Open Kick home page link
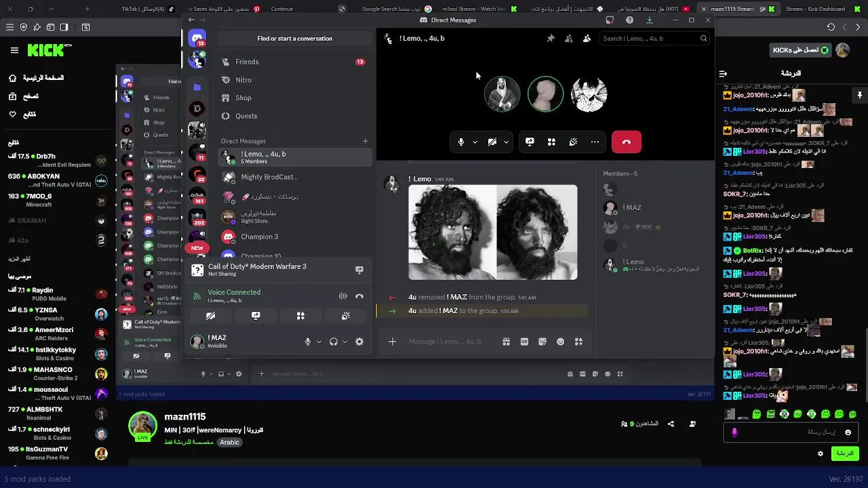This screenshot has width=868, height=488. point(37,78)
